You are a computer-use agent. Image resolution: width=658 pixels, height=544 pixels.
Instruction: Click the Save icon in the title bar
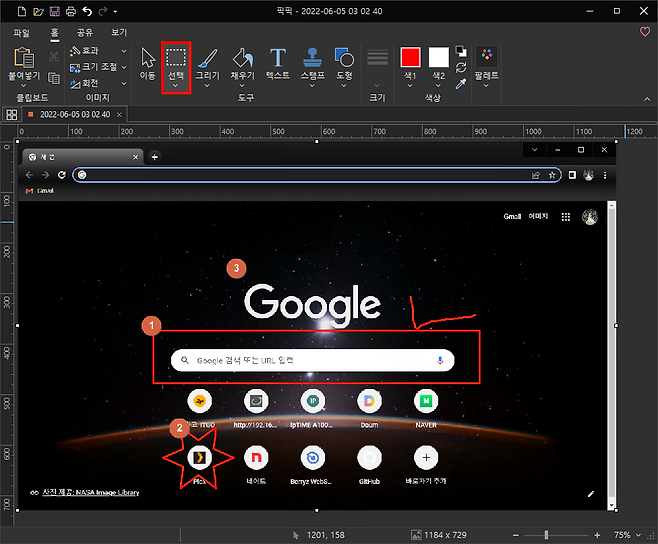(x=54, y=10)
